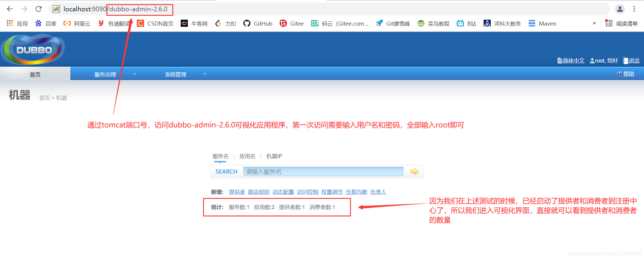This screenshot has height=259, width=644.
Task: Submit search with the yellow arrow
Action: [x=415, y=171]
